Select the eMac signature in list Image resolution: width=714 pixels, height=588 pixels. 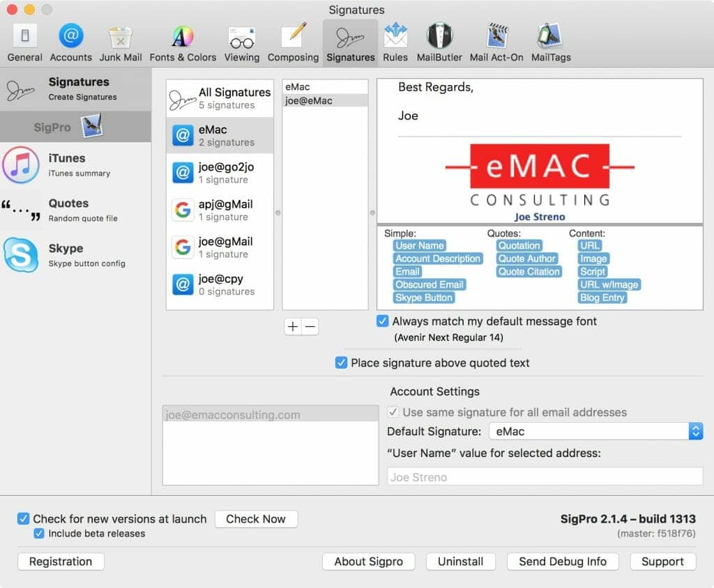coord(325,86)
